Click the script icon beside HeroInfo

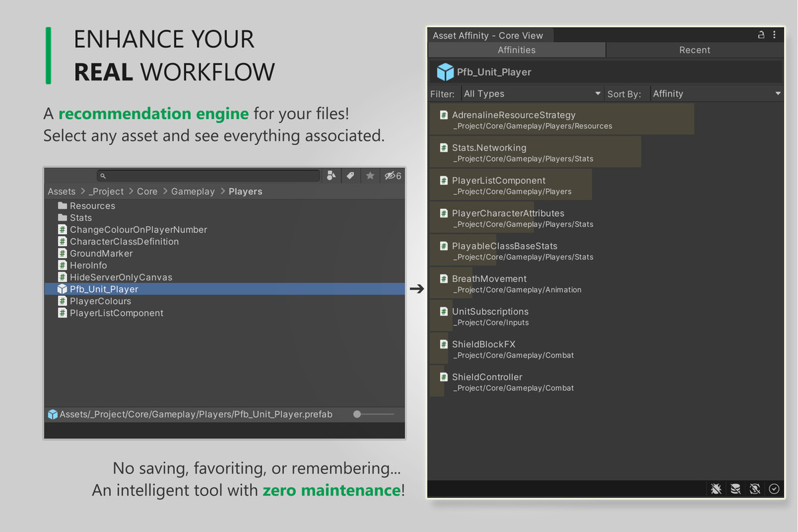click(x=63, y=265)
